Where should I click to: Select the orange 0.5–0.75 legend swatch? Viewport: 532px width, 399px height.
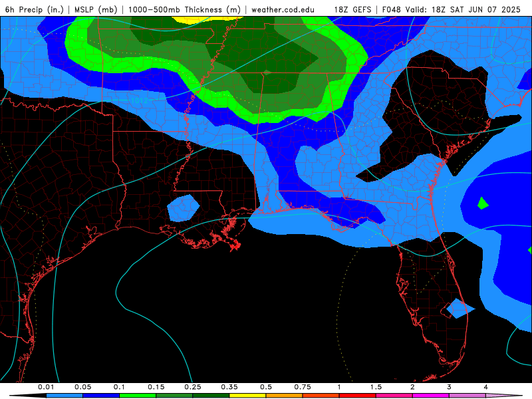(x=285, y=396)
